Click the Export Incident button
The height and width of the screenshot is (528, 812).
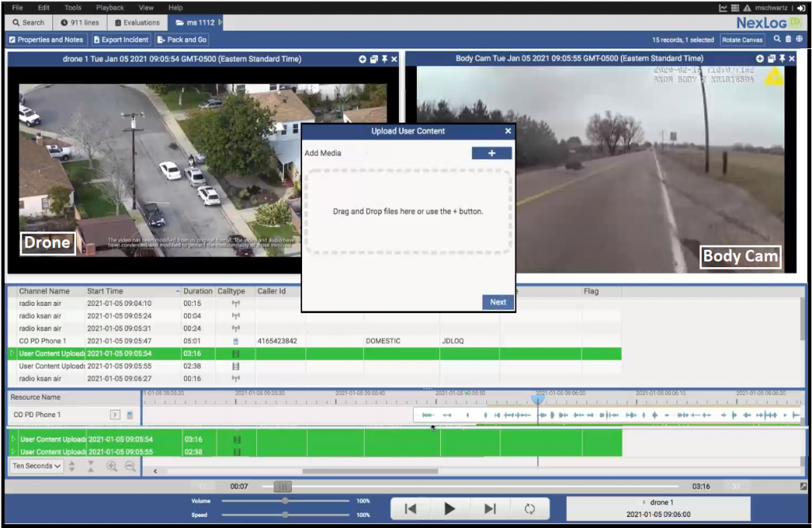[x=121, y=39]
